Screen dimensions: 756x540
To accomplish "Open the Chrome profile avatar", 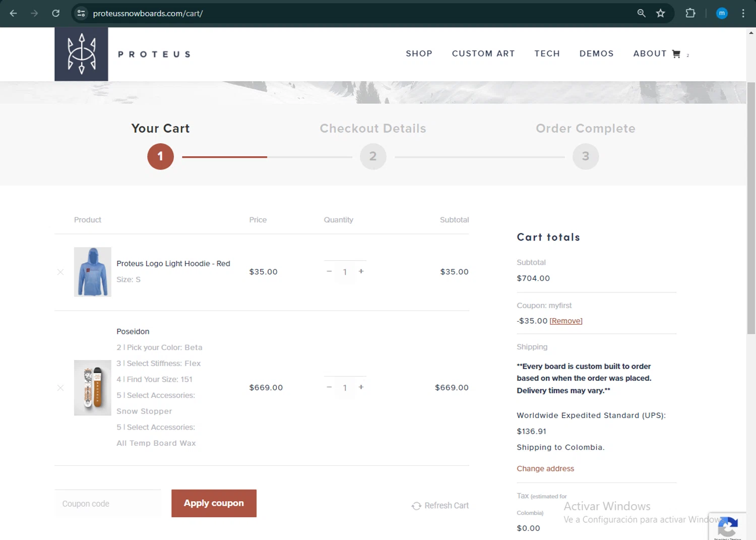I will (722, 13).
